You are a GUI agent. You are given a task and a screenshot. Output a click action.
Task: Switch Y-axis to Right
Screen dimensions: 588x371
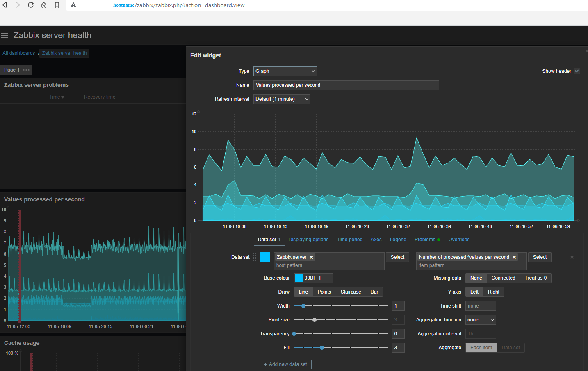coord(494,292)
